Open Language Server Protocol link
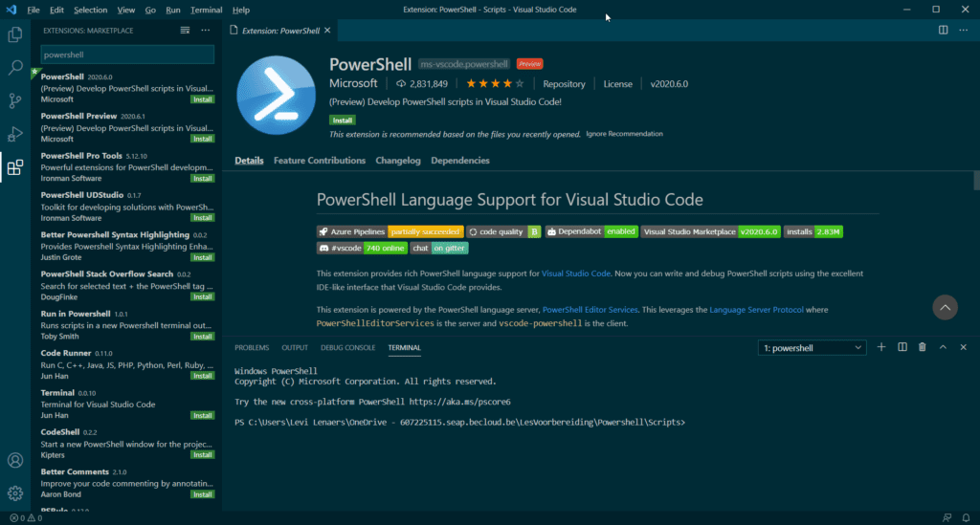This screenshot has height=525, width=980. coord(756,310)
